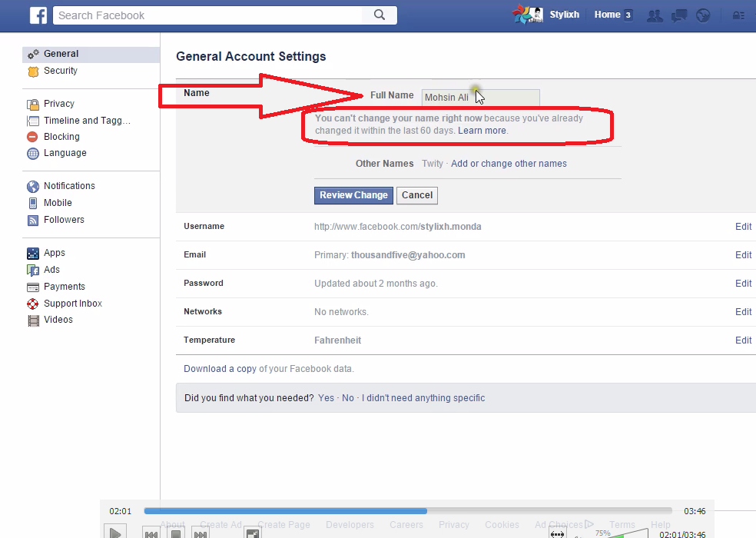Click Add or change other names link
The image size is (756, 538).
[x=509, y=164]
